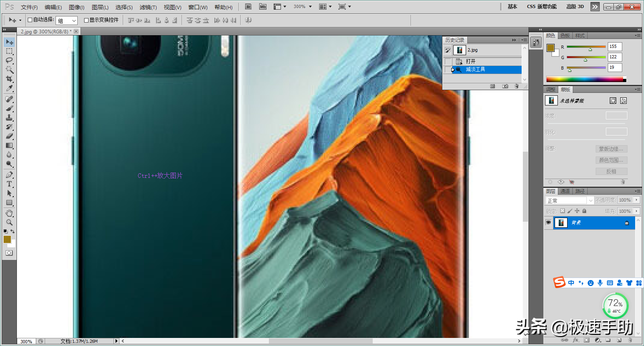Select the Hand tool
This screenshot has width=644, height=346.
coord(9,213)
